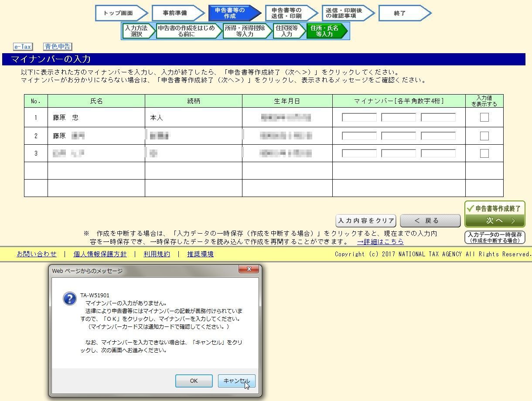Select the 申告書等の作成 step
This screenshot has width=532, height=401.
pos(235,13)
